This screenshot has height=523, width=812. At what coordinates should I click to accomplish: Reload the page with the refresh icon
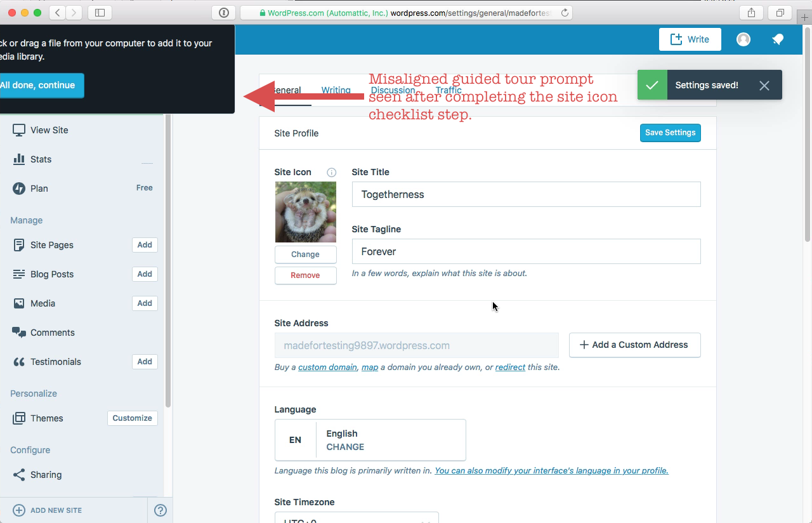click(565, 13)
